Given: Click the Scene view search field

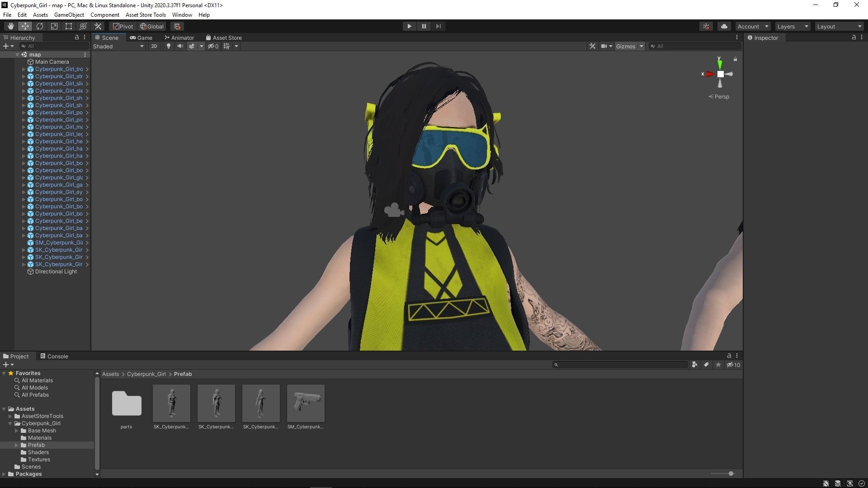Looking at the screenshot, I should [694, 46].
